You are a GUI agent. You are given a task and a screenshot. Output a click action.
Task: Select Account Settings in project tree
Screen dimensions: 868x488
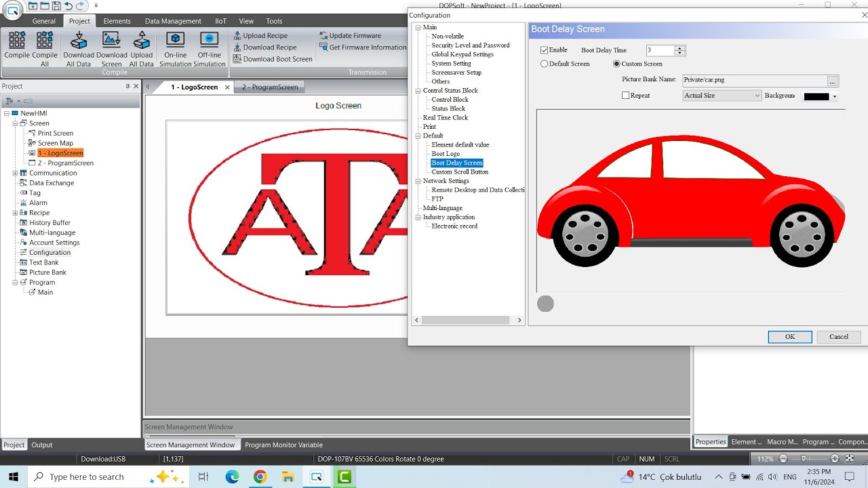[54, 243]
